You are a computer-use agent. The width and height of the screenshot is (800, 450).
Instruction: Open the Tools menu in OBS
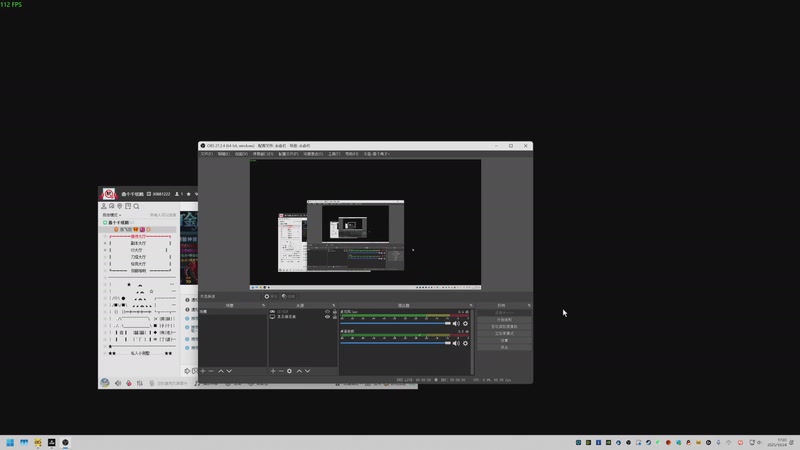coord(334,154)
